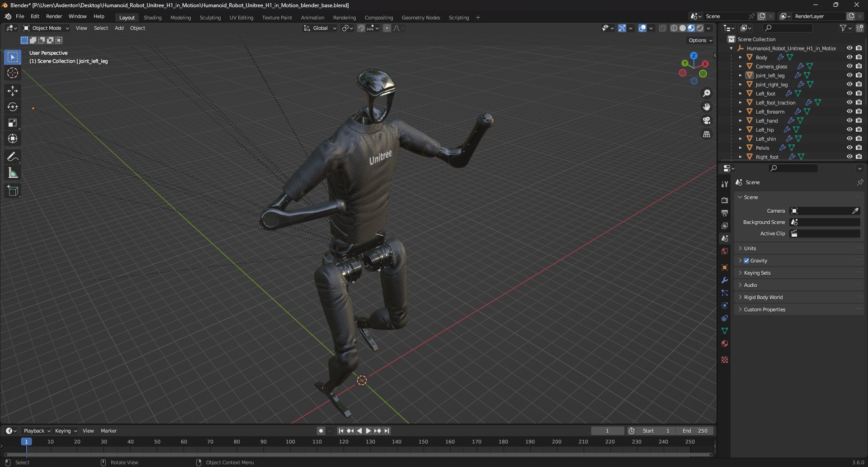This screenshot has width=868, height=467.
Task: Activate the Scale tool
Action: tap(13, 123)
